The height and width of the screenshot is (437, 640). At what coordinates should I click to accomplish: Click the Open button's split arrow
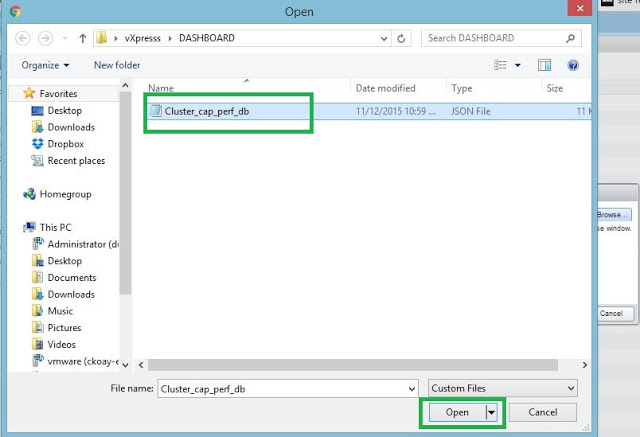click(491, 412)
